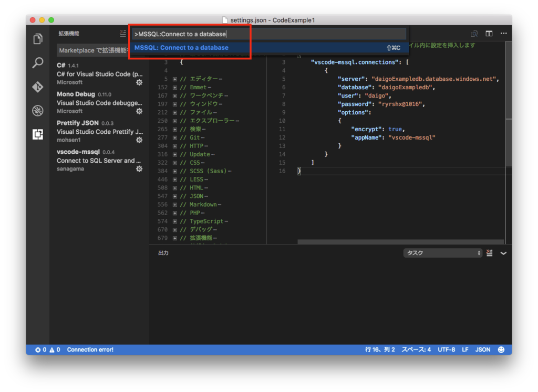The width and height of the screenshot is (538, 392).
Task: Split the editor with split icon
Action: [489, 33]
